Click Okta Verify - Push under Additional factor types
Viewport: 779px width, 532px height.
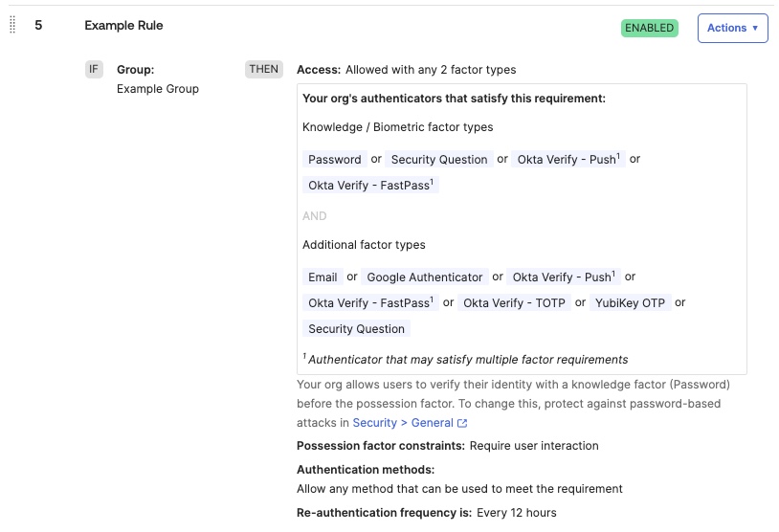point(564,277)
